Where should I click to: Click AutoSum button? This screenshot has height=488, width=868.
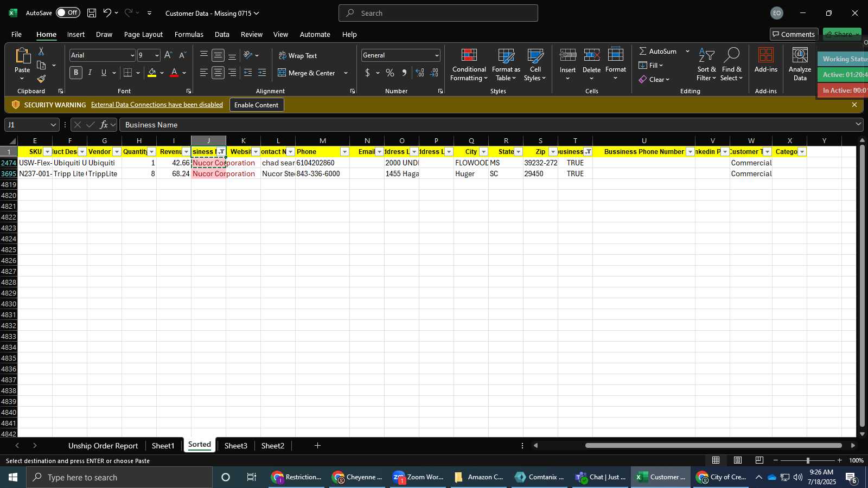(x=658, y=51)
